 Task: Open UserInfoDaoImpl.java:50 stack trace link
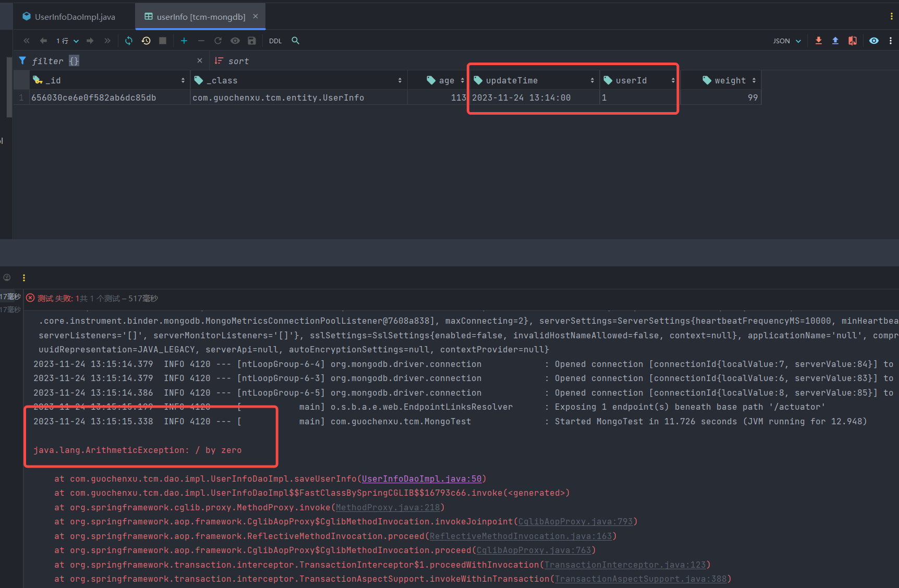[x=422, y=479]
